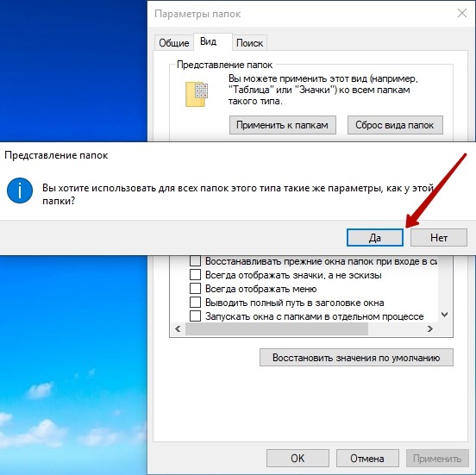
Task: Click the horizontal scrollbar right arrow
Action: click(429, 328)
